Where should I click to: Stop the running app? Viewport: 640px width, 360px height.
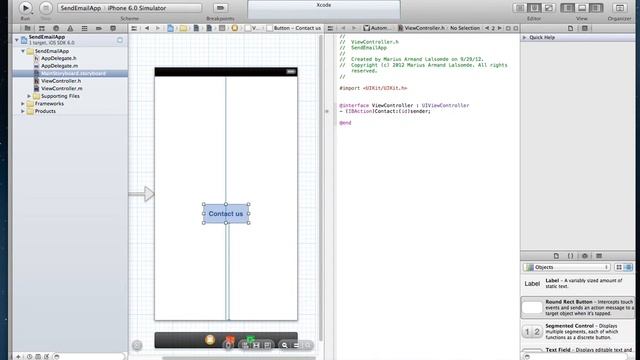click(x=46, y=8)
